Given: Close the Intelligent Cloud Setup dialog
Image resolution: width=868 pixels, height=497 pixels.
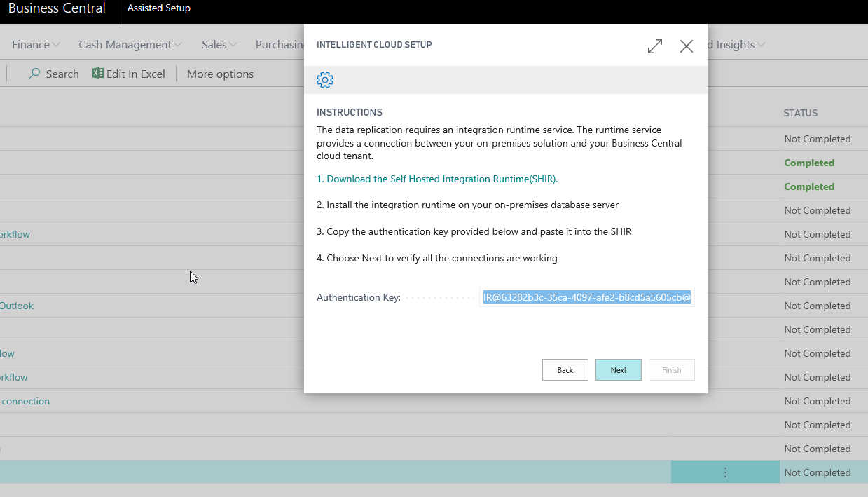Looking at the screenshot, I should click(687, 46).
